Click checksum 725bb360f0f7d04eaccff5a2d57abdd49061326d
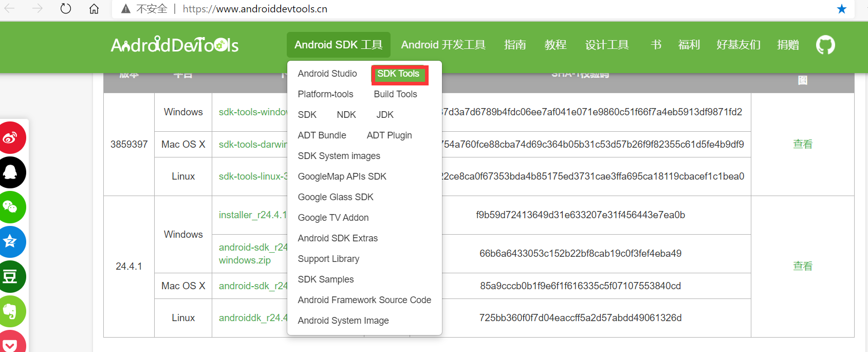The width and height of the screenshot is (868, 352). (580, 318)
